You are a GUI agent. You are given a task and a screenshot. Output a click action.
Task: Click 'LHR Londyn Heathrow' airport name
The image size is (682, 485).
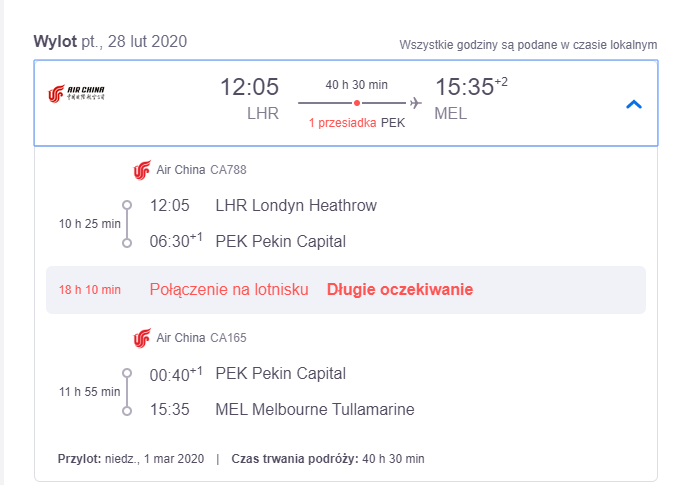click(x=296, y=205)
